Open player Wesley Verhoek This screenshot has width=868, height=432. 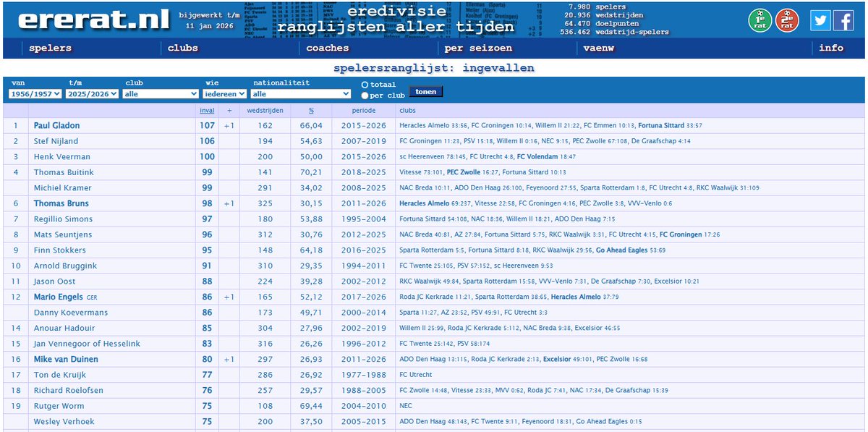[x=64, y=422]
